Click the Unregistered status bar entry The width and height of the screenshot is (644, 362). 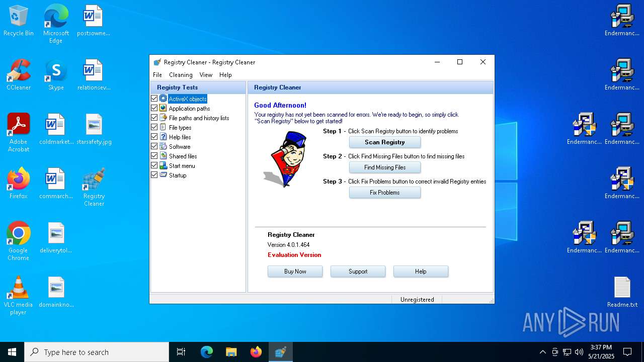click(417, 299)
